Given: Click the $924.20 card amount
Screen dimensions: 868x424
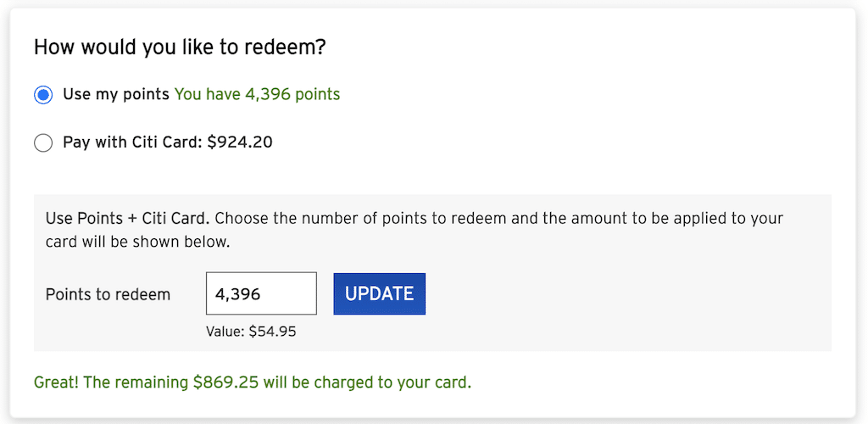Looking at the screenshot, I should point(239,142).
